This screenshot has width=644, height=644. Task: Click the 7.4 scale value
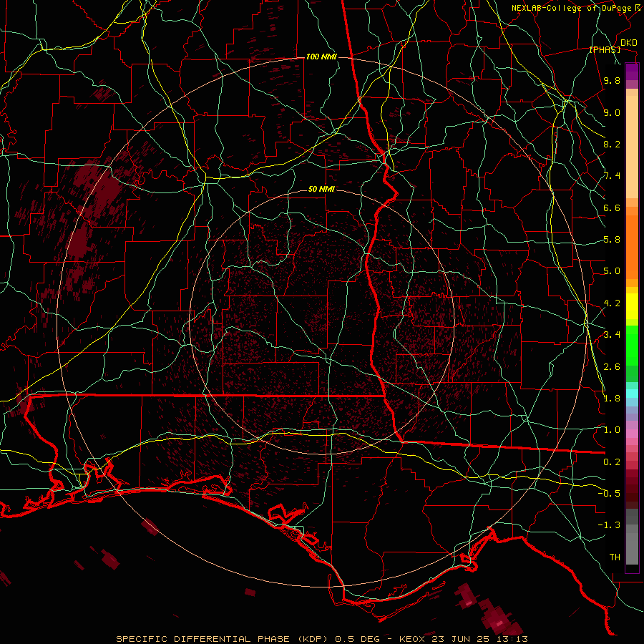point(612,176)
